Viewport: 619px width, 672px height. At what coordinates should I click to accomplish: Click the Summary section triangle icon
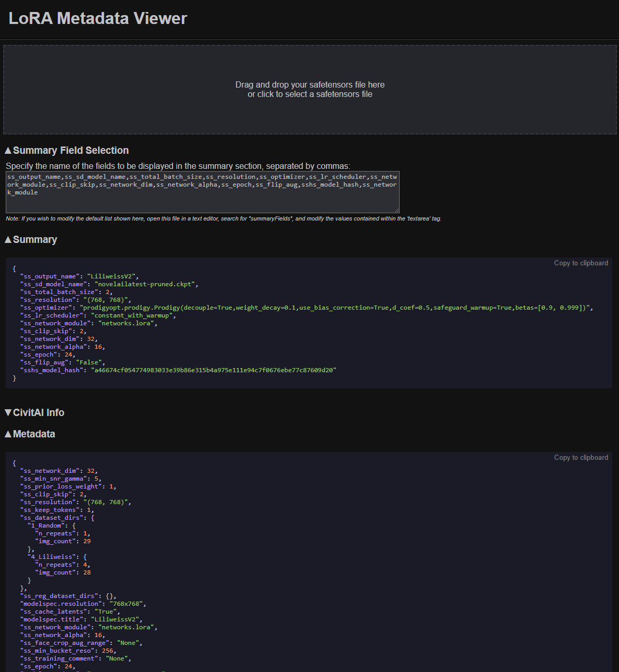[8, 239]
